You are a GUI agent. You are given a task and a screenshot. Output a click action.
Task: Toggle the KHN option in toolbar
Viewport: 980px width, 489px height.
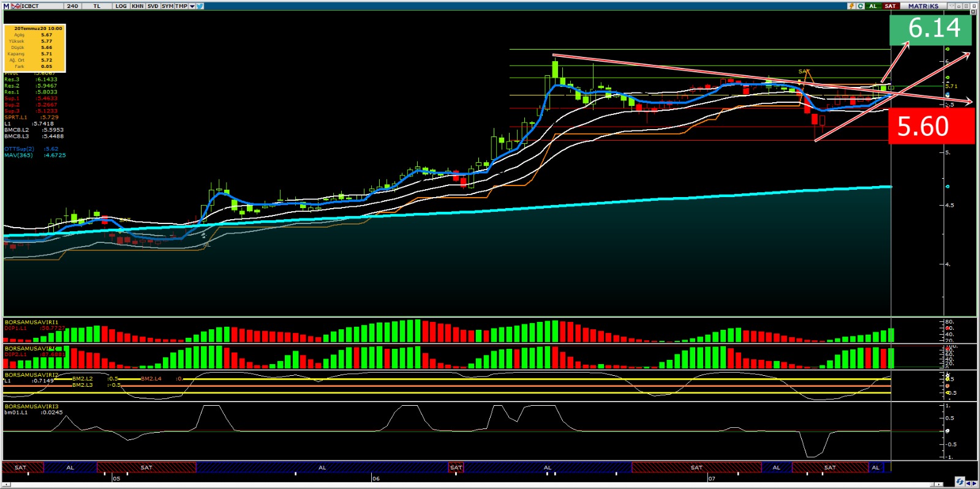pyautogui.click(x=138, y=6)
